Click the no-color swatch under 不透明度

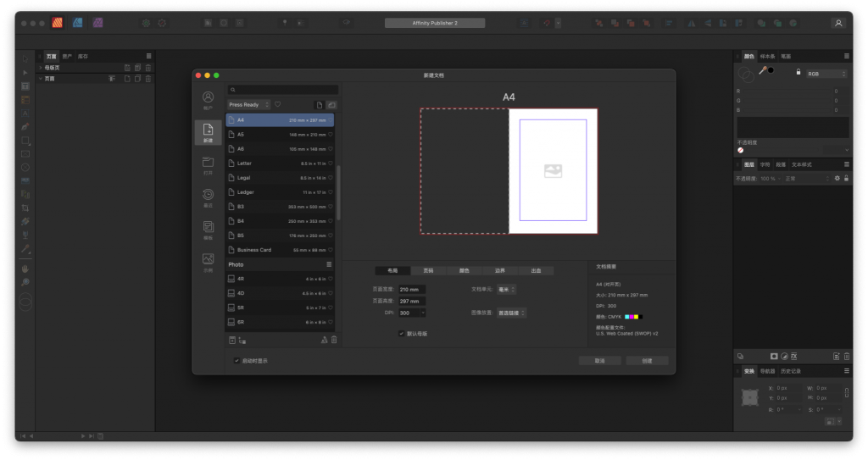741,150
